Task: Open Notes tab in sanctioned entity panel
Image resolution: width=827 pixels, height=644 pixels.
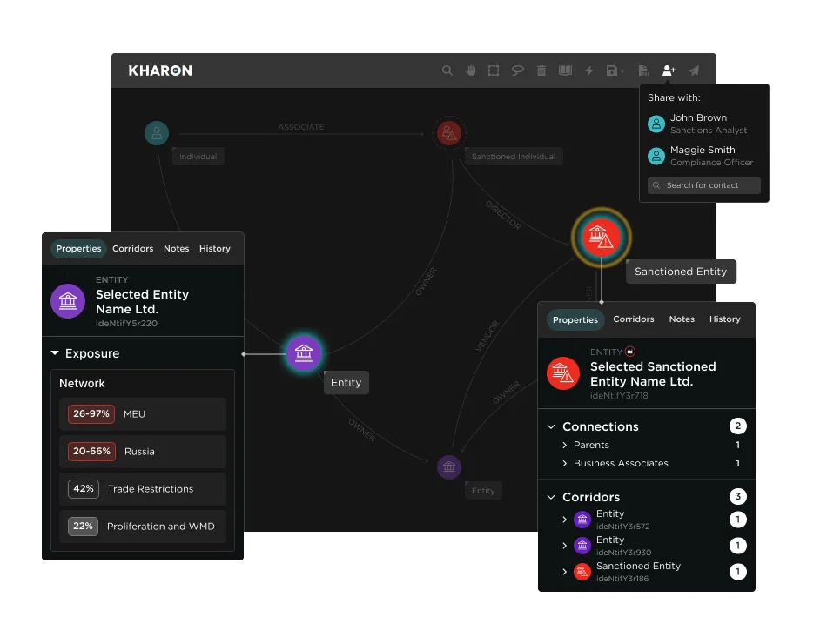Action: 682,319
